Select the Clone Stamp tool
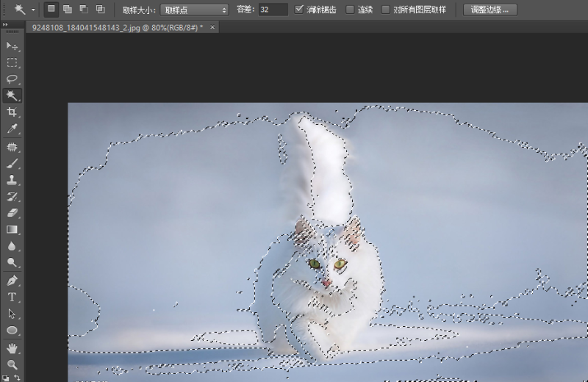The width and height of the screenshot is (588, 382). tap(12, 180)
